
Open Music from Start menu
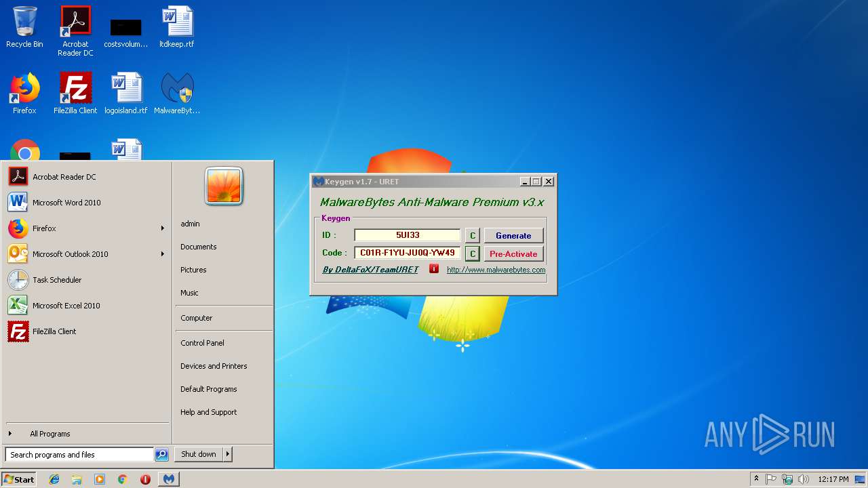pos(223,293)
